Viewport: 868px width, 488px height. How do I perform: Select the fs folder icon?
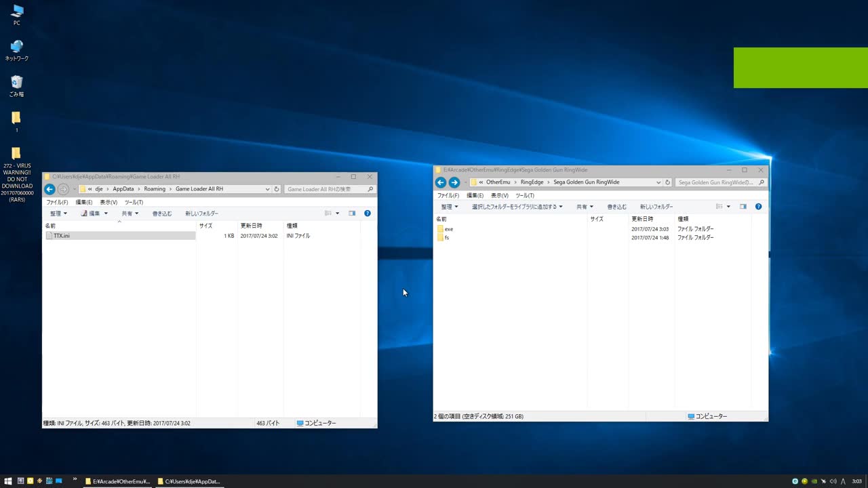pos(440,238)
